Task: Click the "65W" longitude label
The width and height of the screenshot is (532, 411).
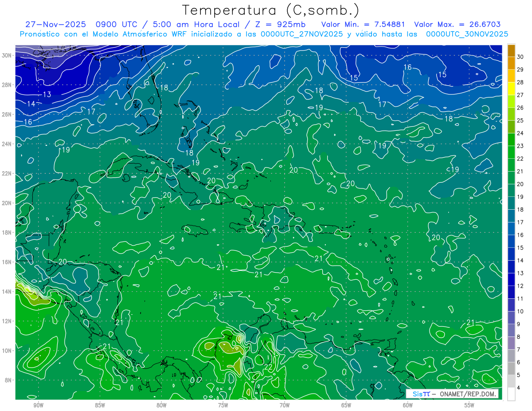Action: (x=346, y=406)
